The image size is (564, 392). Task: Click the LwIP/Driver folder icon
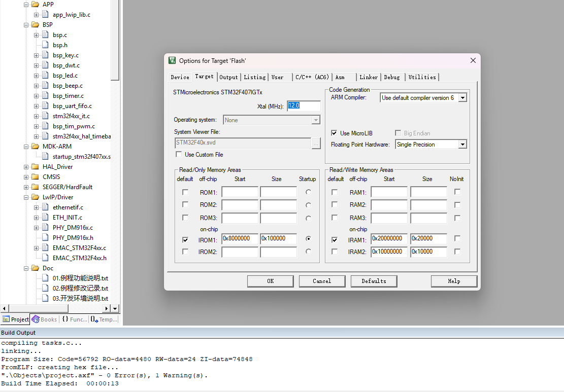coord(35,197)
